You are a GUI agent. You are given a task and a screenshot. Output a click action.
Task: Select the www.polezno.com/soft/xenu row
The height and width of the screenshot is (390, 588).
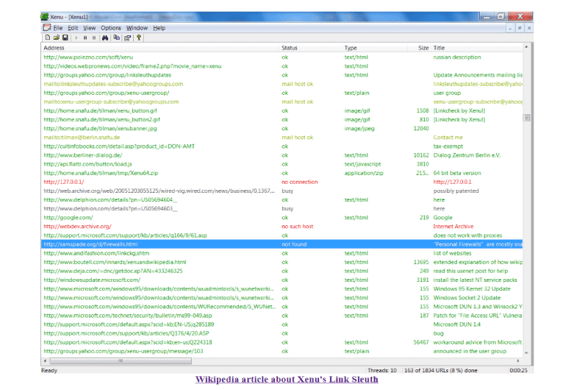tap(282, 57)
